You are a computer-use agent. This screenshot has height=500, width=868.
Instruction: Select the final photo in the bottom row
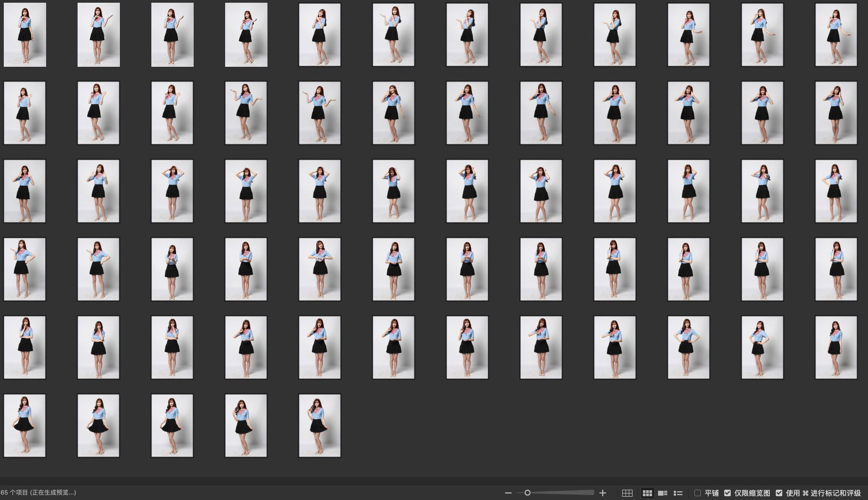coord(320,426)
